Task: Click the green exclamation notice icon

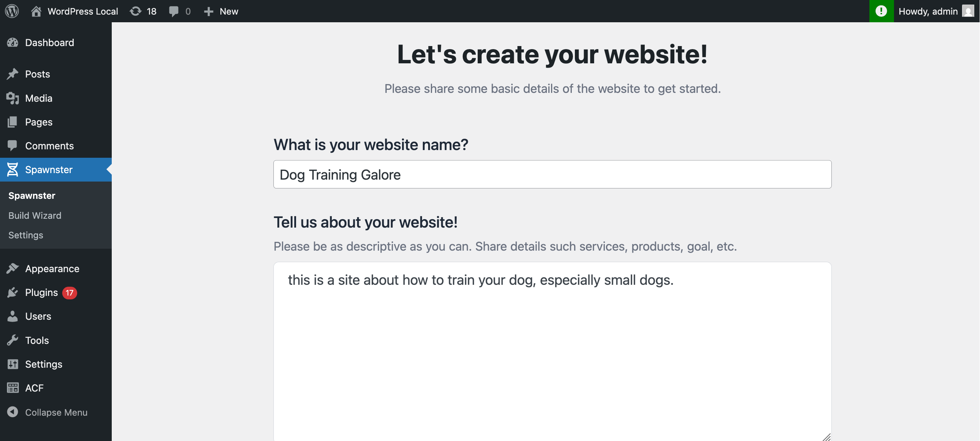Action: [881, 11]
